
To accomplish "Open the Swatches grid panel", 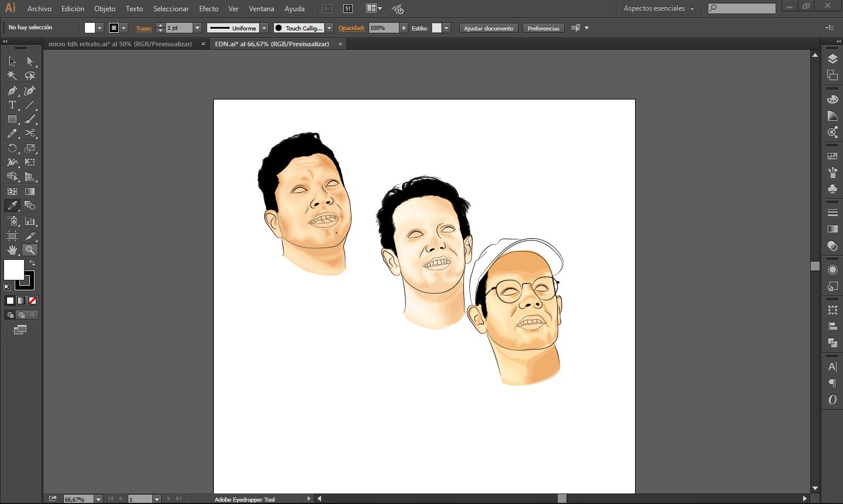I will (x=832, y=156).
